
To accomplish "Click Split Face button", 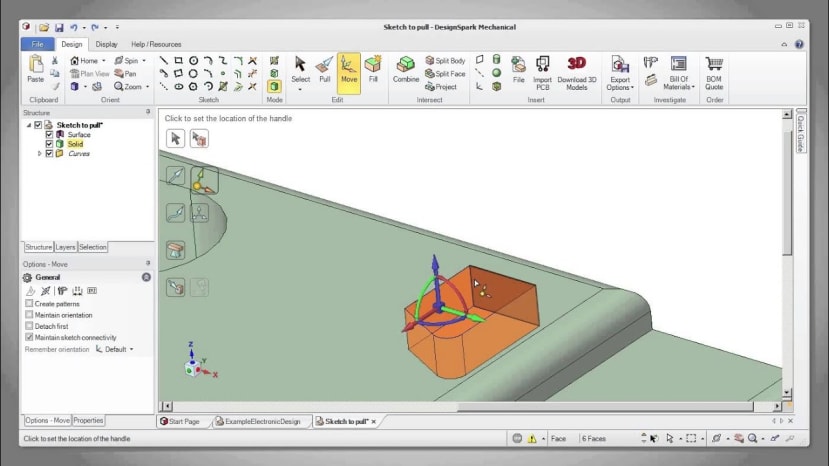I will [445, 74].
